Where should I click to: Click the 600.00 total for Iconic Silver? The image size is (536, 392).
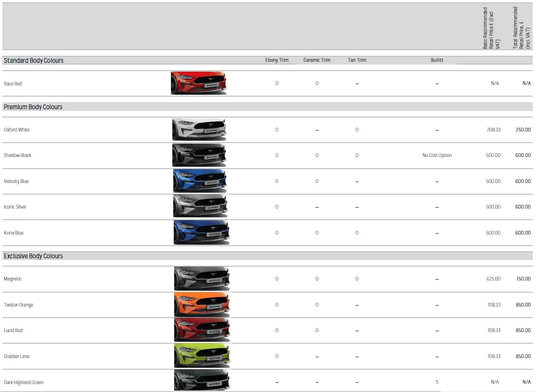click(523, 207)
